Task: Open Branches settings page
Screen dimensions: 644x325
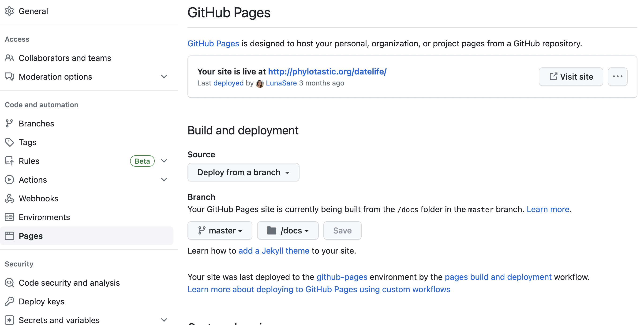Action: pos(86,124)
